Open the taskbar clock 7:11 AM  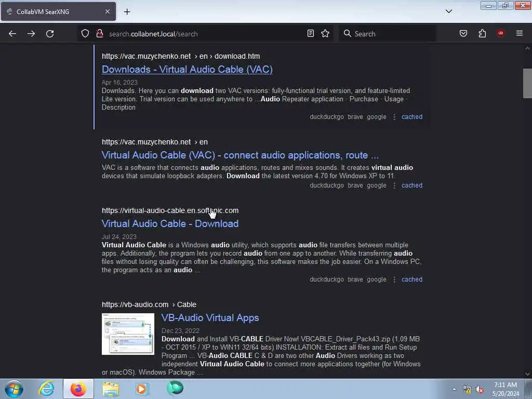coord(506,389)
